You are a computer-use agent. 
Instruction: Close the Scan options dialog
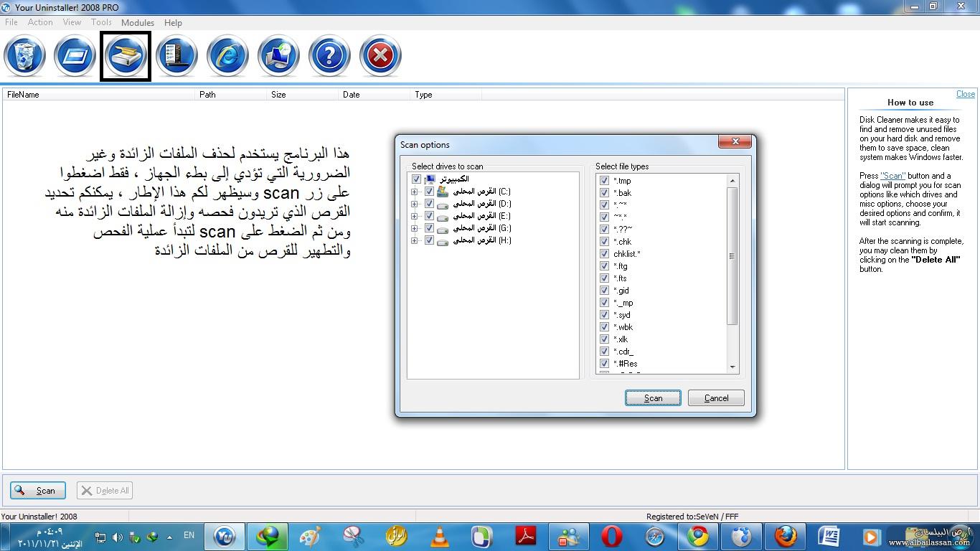pyautogui.click(x=735, y=142)
